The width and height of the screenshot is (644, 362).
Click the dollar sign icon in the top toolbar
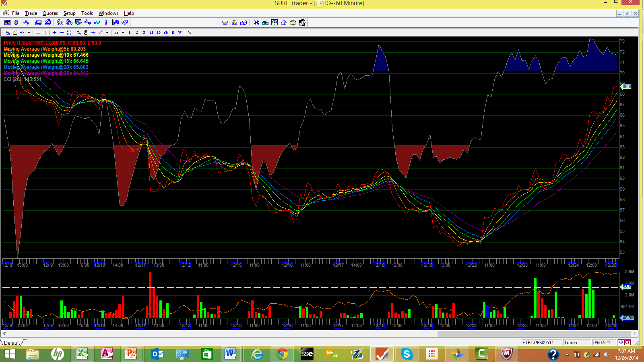coord(16,23)
